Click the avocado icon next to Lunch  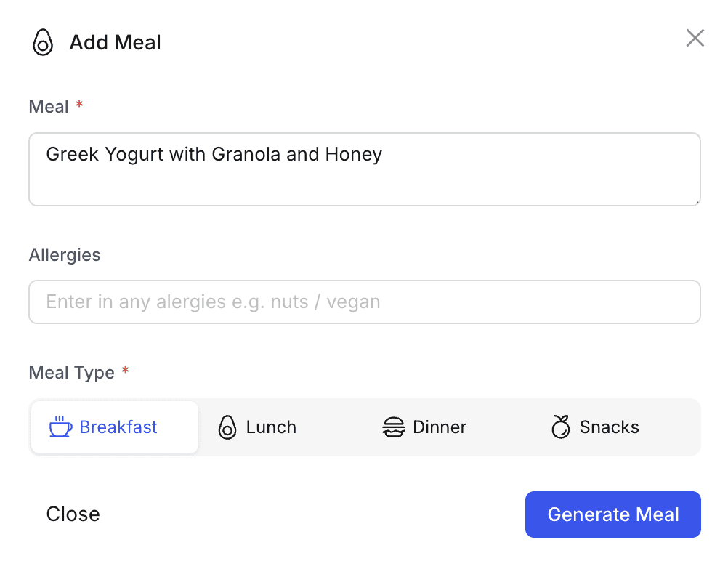coord(227,427)
